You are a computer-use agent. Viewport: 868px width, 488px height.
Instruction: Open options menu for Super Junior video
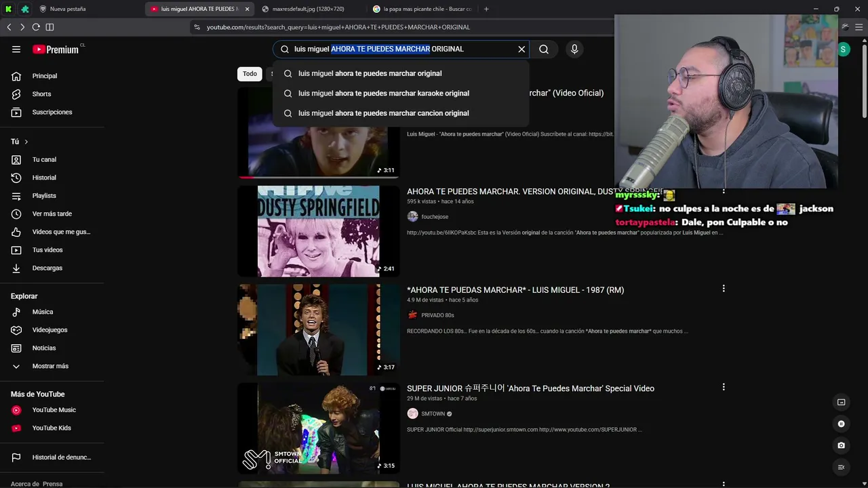[724, 387]
